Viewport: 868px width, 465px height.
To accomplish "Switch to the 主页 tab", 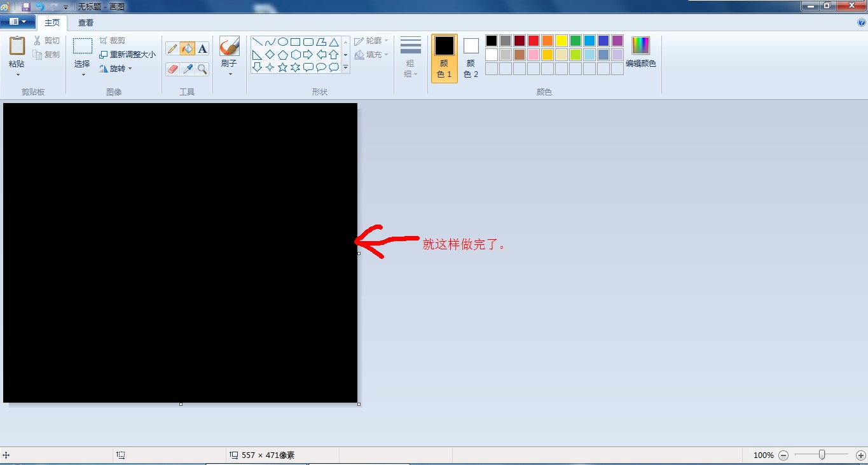I will 52,22.
